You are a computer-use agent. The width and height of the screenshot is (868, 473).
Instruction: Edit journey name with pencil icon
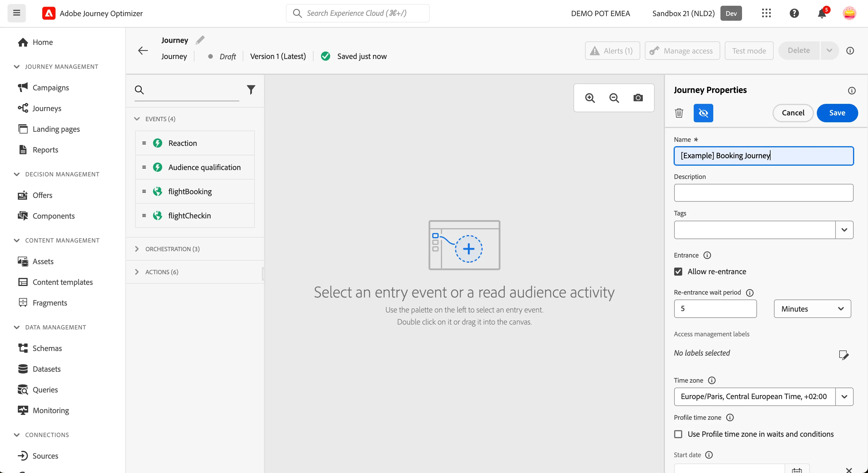pyautogui.click(x=200, y=40)
